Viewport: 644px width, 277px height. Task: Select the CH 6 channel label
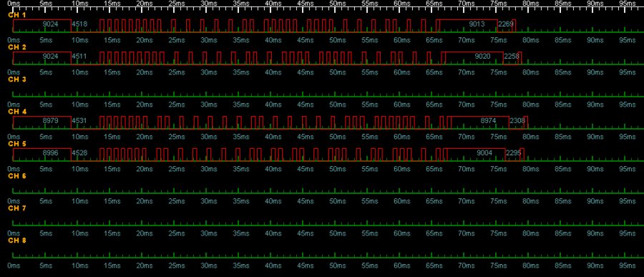pyautogui.click(x=17, y=176)
